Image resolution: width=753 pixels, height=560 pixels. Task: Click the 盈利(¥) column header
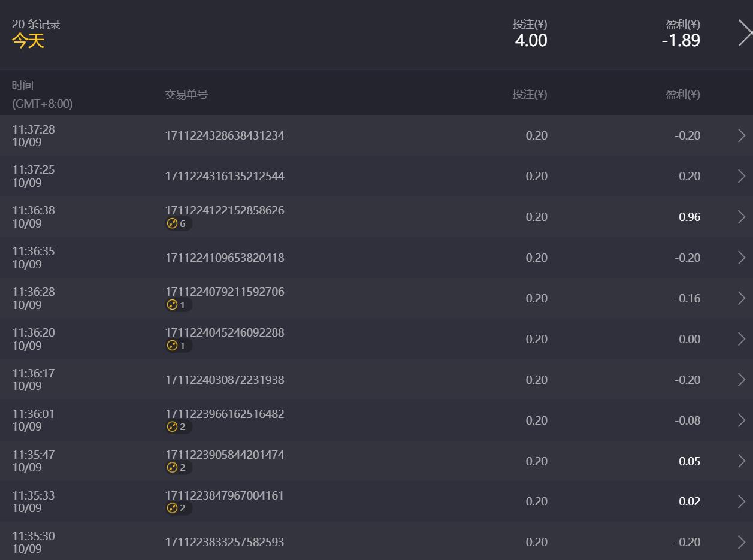coord(682,95)
